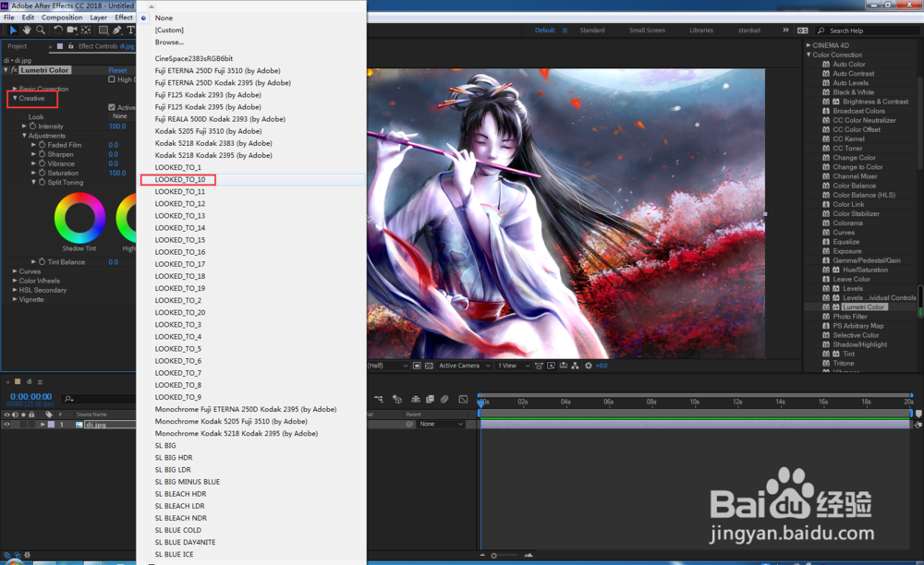Expand the CINEMA 4D effects category
This screenshot has height=565, width=924.
pyautogui.click(x=808, y=45)
